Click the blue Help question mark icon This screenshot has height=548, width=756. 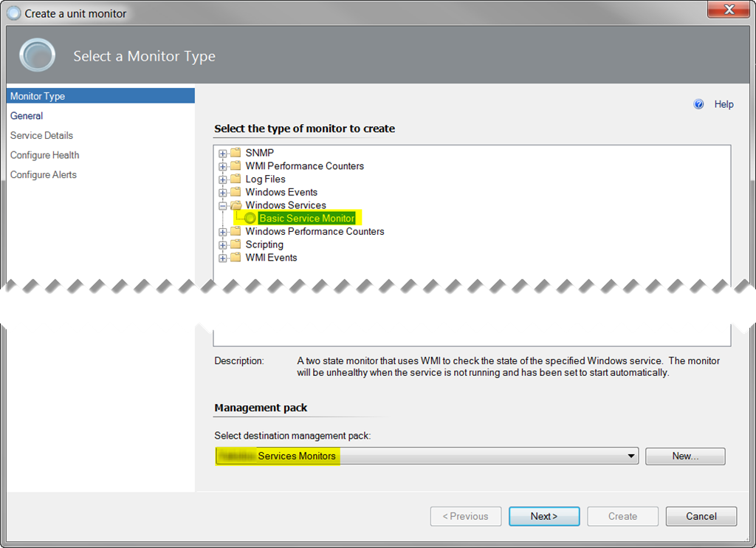[x=698, y=103]
